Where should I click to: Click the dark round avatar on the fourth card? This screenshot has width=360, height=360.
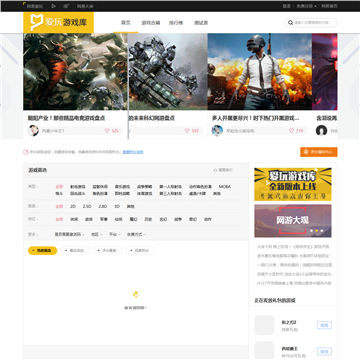(321, 131)
